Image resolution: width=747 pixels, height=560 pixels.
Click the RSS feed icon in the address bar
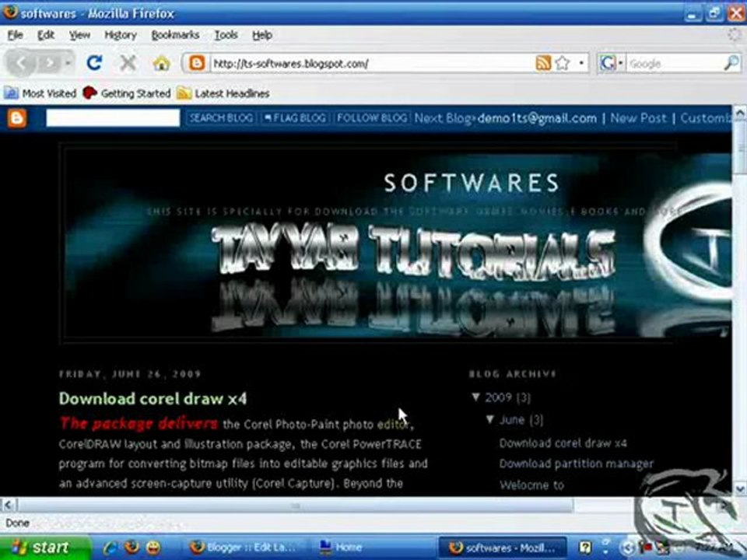point(543,63)
